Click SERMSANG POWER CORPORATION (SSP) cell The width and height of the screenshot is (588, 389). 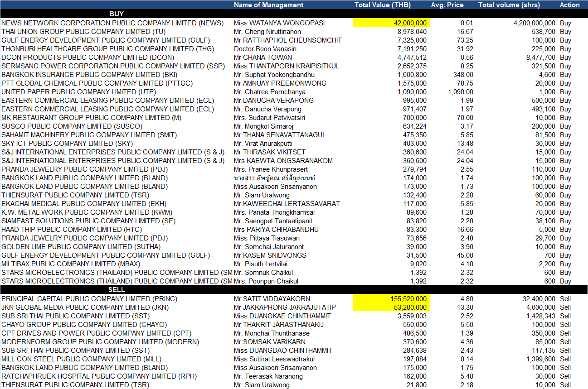(x=113, y=66)
